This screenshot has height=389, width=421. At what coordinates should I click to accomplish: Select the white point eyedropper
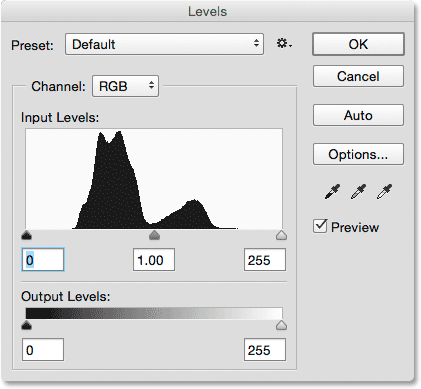click(x=384, y=192)
